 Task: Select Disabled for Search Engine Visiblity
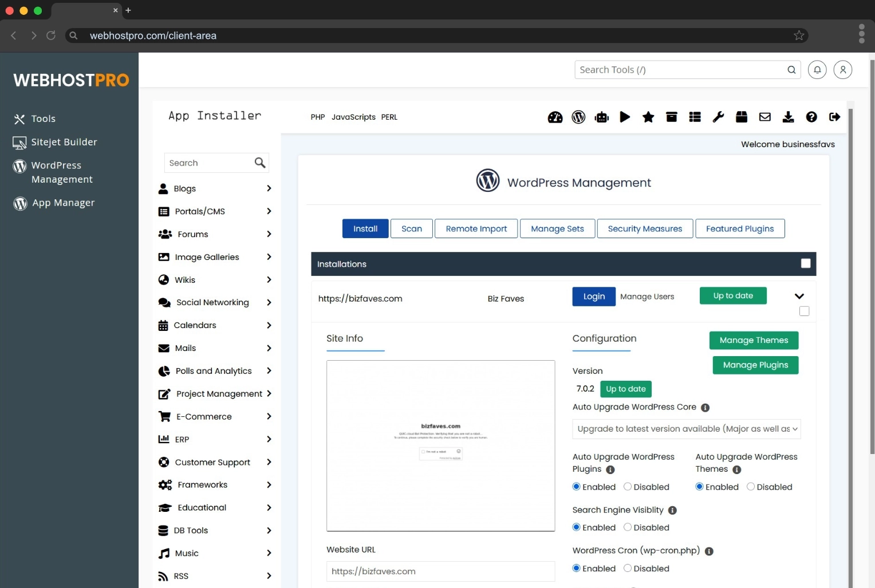(628, 527)
